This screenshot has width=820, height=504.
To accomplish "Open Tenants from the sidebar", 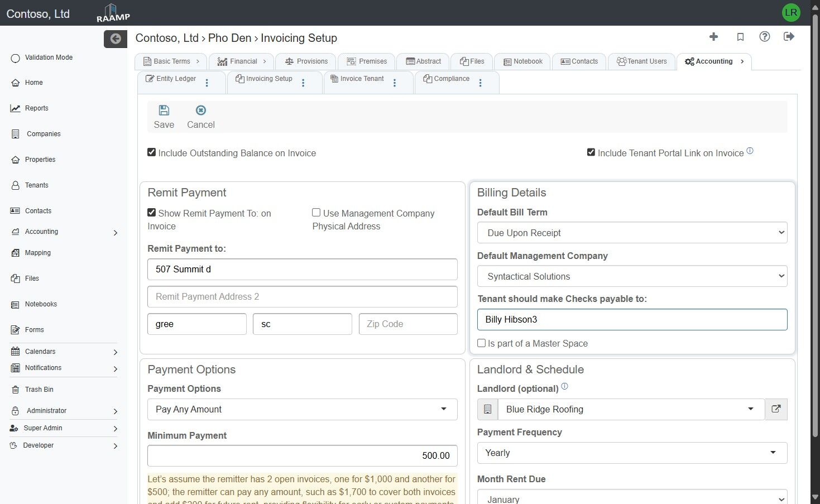I will click(36, 185).
